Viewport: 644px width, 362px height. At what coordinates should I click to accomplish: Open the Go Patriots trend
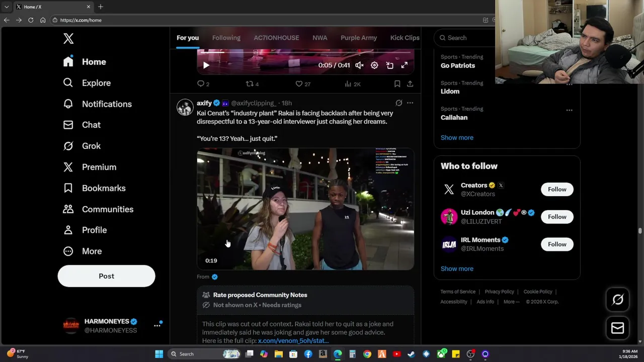(458, 65)
